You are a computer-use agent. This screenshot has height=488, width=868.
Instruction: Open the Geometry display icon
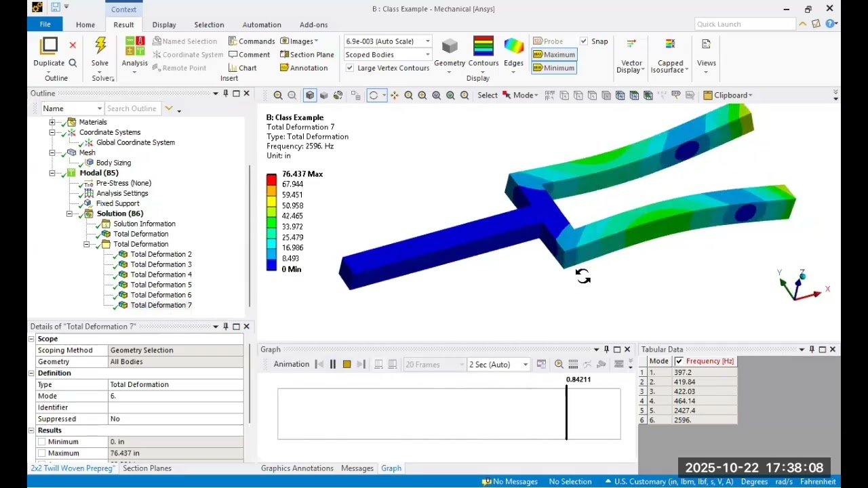450,47
